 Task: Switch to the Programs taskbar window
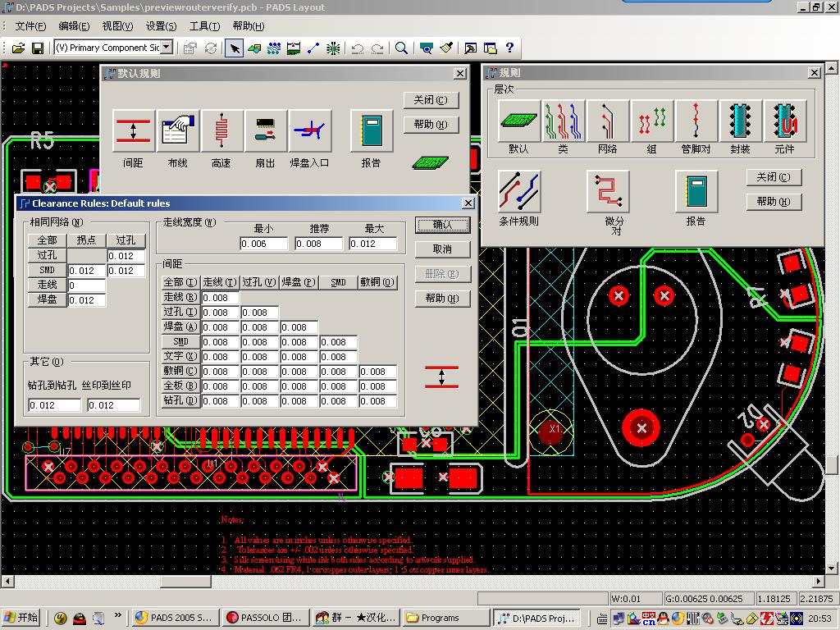point(445,618)
